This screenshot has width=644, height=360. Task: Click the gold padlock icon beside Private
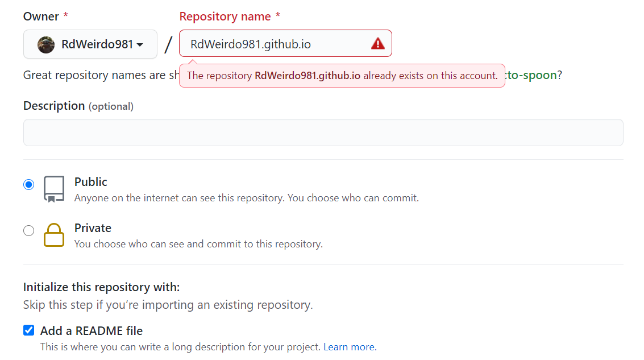coord(54,235)
